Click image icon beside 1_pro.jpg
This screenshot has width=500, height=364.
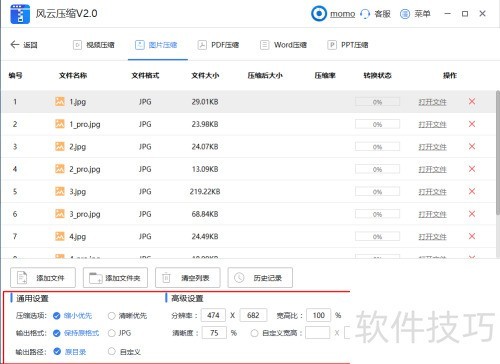pos(60,124)
